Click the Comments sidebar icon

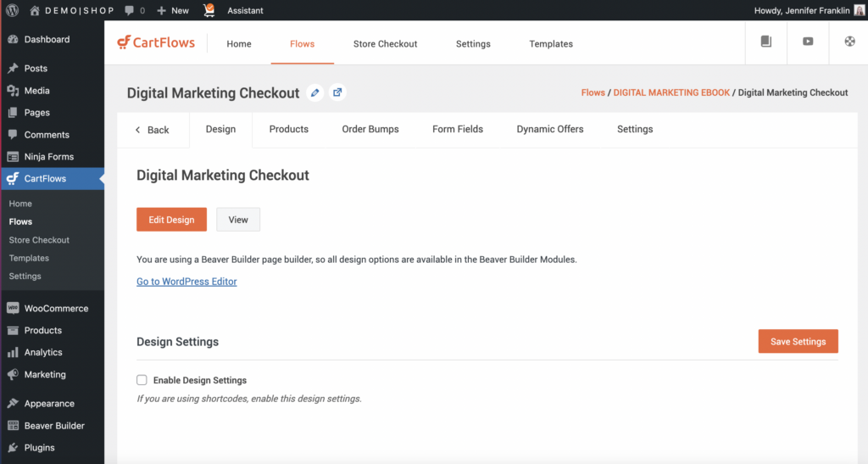coord(13,135)
